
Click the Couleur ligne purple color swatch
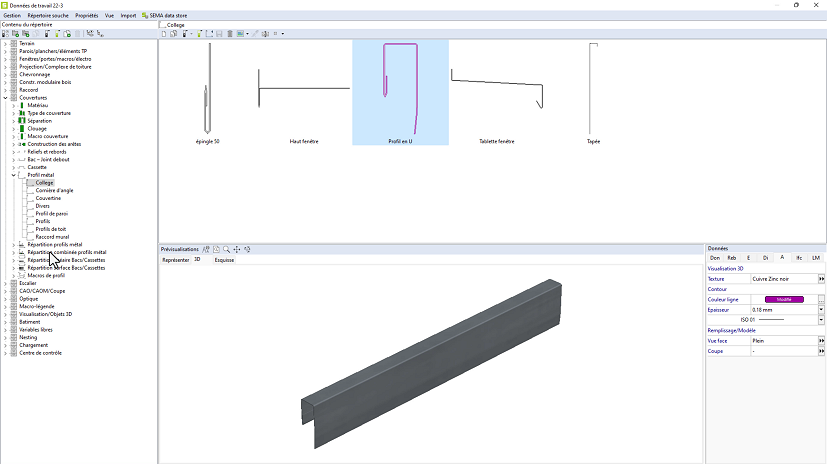click(784, 299)
